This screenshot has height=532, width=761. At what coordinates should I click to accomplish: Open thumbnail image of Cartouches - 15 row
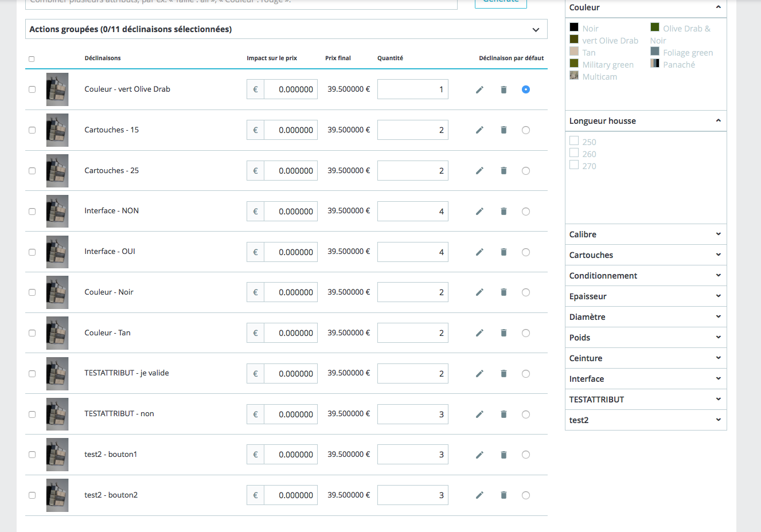point(57,130)
